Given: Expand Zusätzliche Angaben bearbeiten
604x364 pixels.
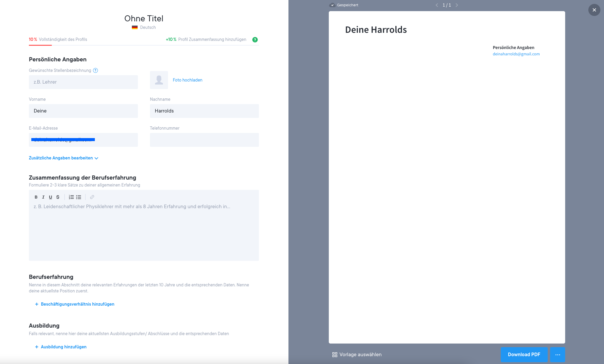Looking at the screenshot, I should (x=64, y=158).
